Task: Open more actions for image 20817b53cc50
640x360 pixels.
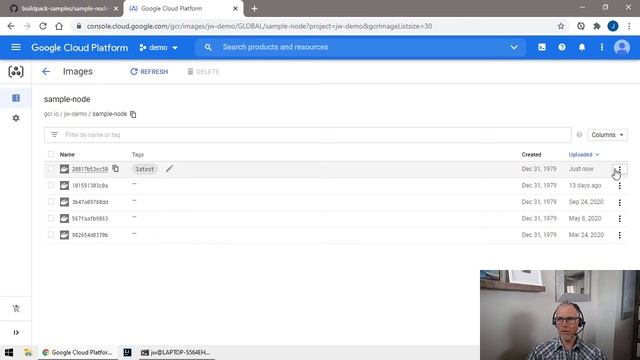Action: click(x=620, y=169)
